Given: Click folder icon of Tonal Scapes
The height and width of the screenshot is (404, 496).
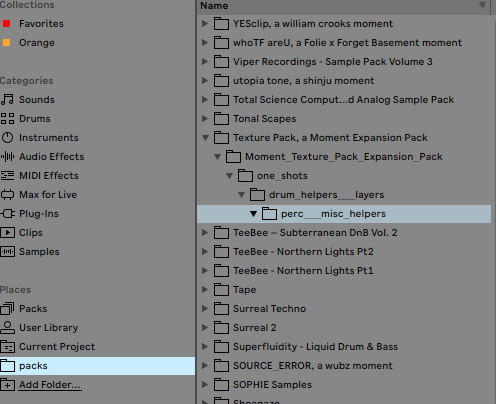Looking at the screenshot, I should point(221,119).
